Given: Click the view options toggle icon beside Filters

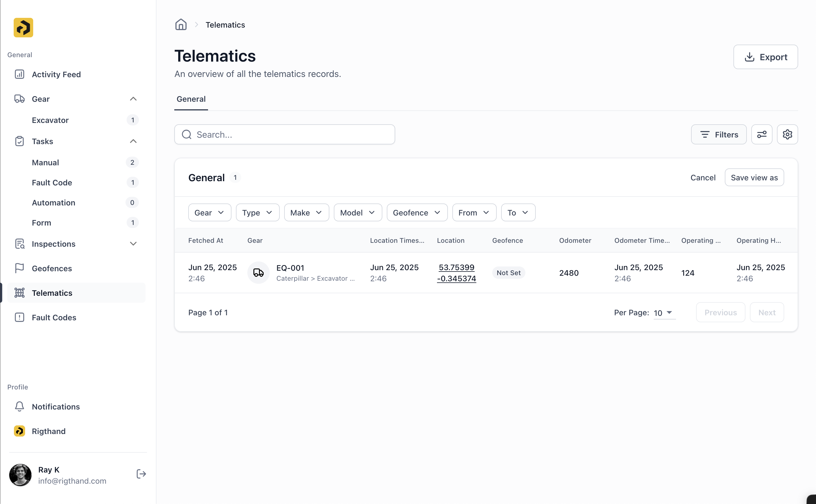Looking at the screenshot, I should pos(762,134).
